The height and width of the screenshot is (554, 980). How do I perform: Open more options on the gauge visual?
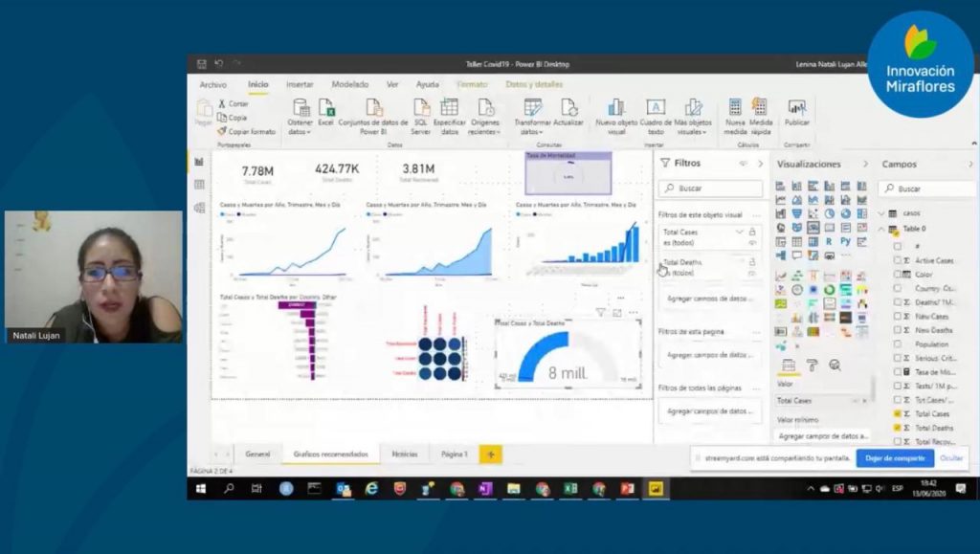tap(634, 312)
